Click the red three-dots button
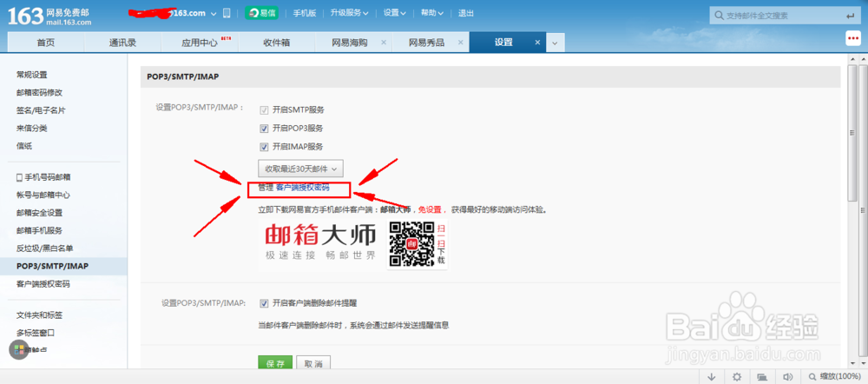Image resolution: width=868 pixels, height=384 pixels. point(853,38)
